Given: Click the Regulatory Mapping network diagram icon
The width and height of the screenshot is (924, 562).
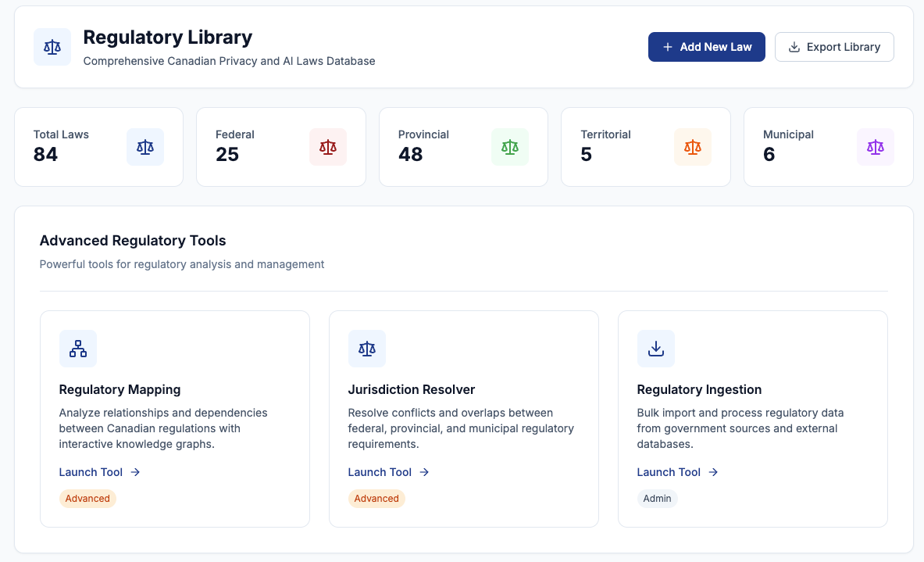Looking at the screenshot, I should coord(78,349).
